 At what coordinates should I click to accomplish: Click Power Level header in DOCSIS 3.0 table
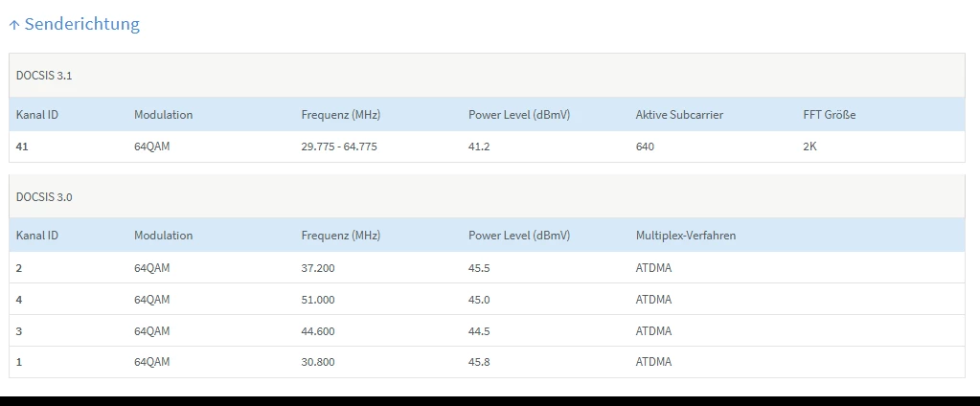coord(519,236)
